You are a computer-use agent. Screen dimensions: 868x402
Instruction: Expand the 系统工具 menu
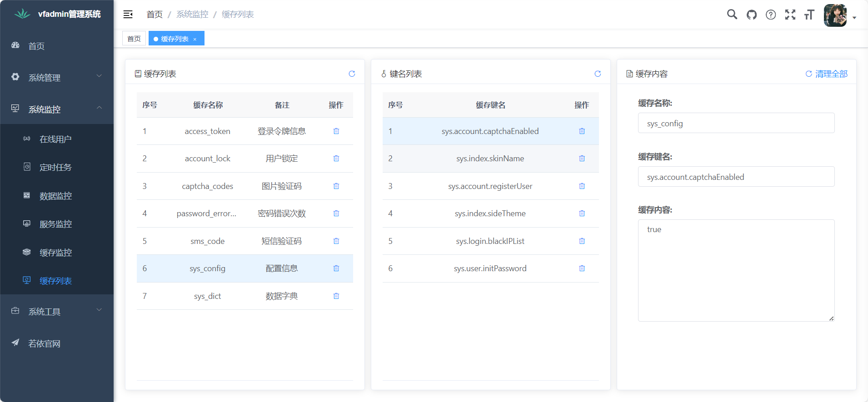click(x=57, y=311)
